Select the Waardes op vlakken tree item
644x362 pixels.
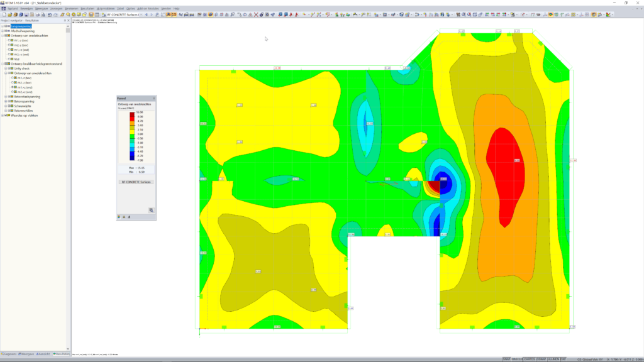[x=24, y=116]
